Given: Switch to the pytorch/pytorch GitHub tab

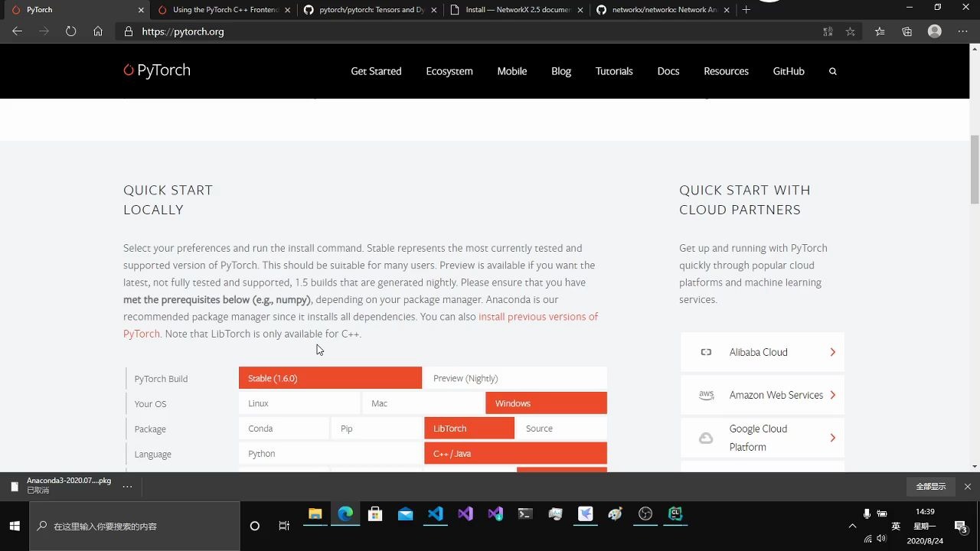Looking at the screenshot, I should (371, 10).
